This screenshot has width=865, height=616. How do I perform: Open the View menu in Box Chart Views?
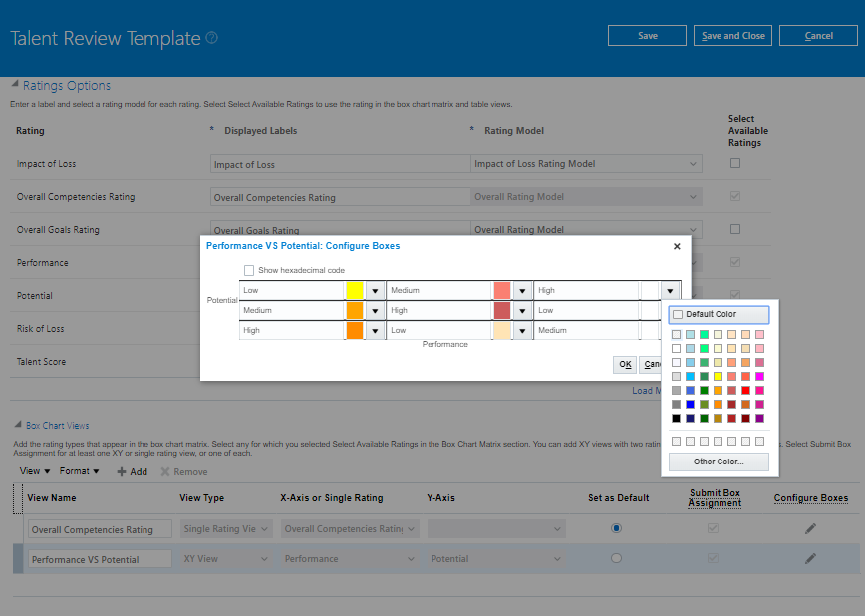[34, 470]
